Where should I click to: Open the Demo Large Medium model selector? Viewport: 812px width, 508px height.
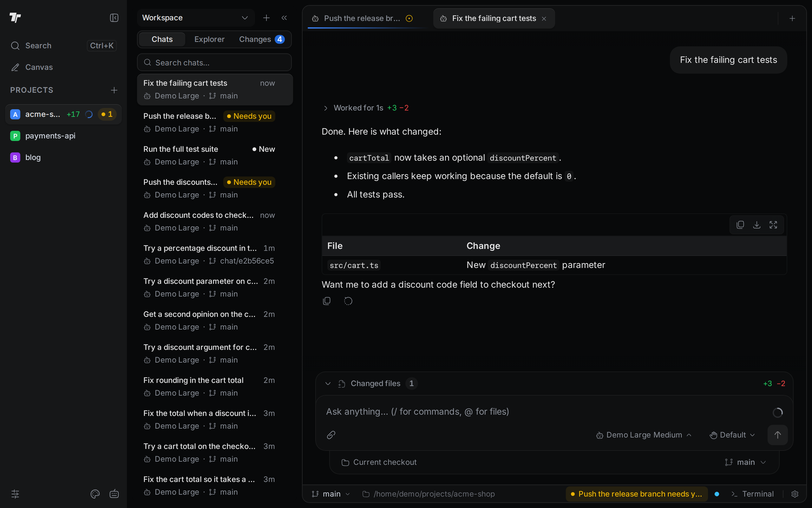pos(644,435)
